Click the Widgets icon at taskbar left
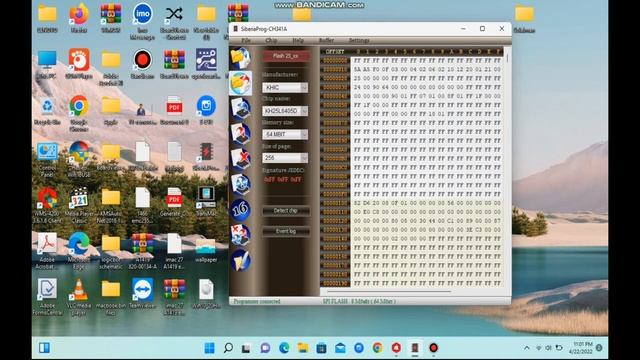Viewport: 640px width, 360px height. [x=44, y=348]
